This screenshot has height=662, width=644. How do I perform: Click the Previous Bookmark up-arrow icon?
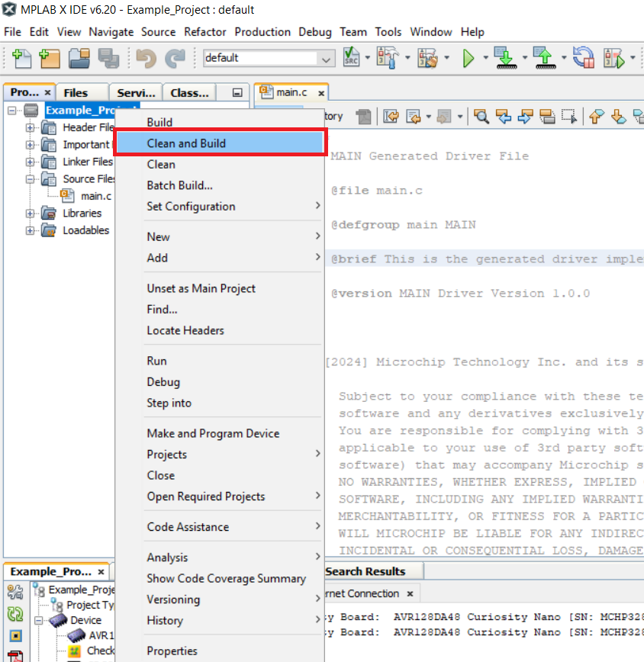pyautogui.click(x=596, y=116)
